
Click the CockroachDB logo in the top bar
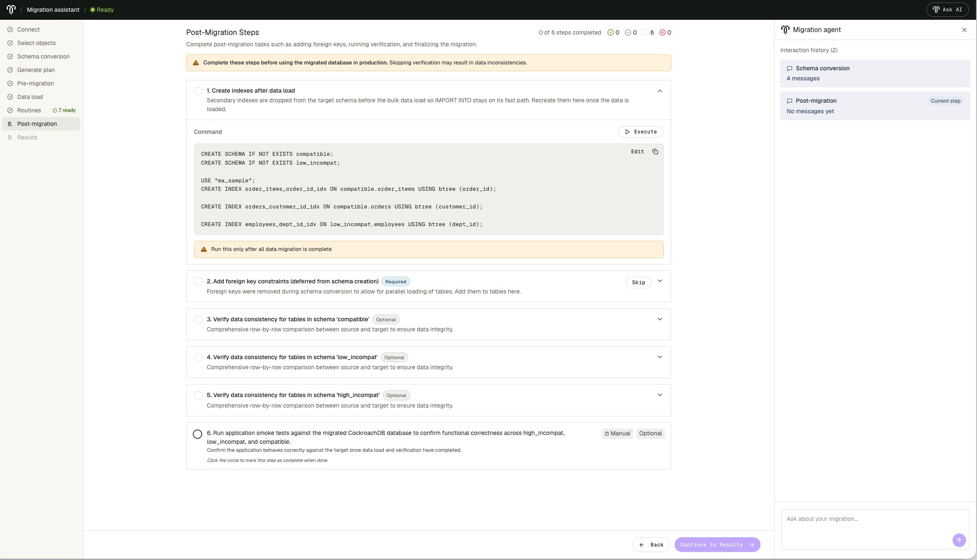coord(11,9)
